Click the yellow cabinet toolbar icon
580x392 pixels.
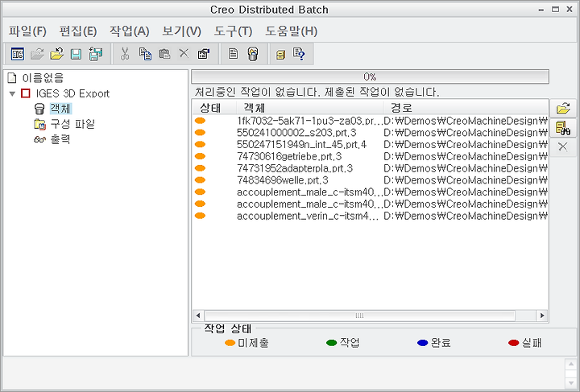coord(281,55)
